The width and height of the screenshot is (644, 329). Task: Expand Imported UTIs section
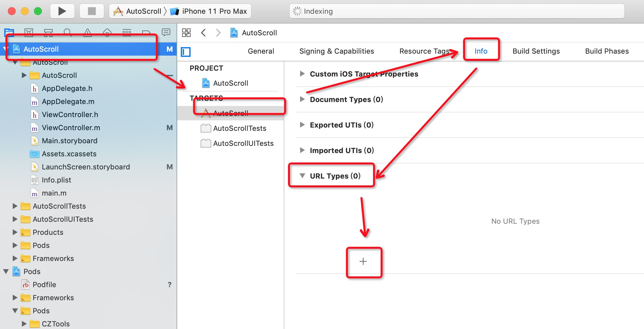click(302, 150)
